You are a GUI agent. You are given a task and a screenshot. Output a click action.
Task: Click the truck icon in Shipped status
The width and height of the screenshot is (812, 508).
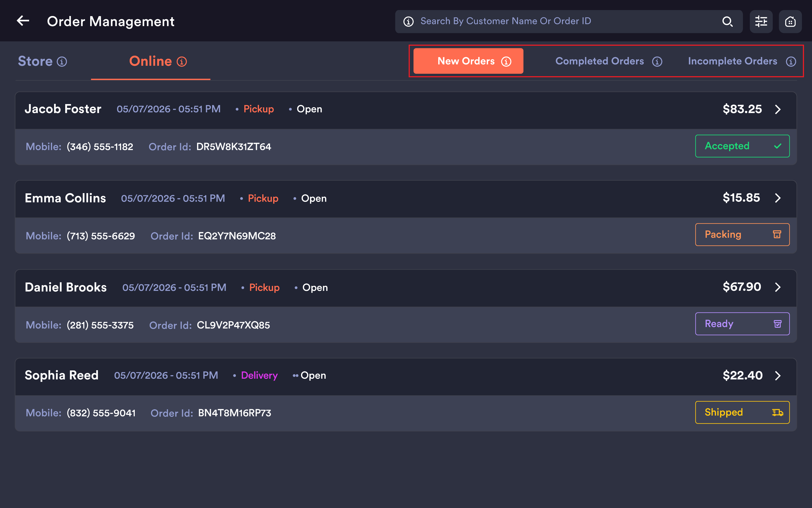pyautogui.click(x=777, y=412)
